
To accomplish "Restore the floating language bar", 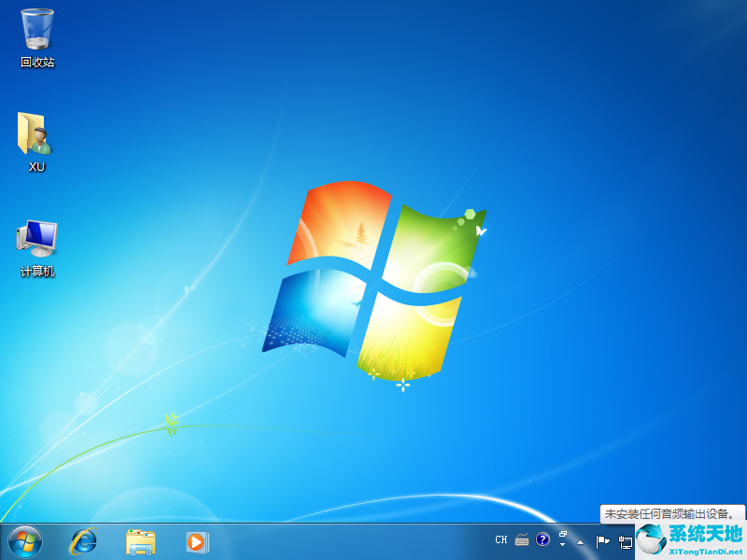I will [562, 533].
